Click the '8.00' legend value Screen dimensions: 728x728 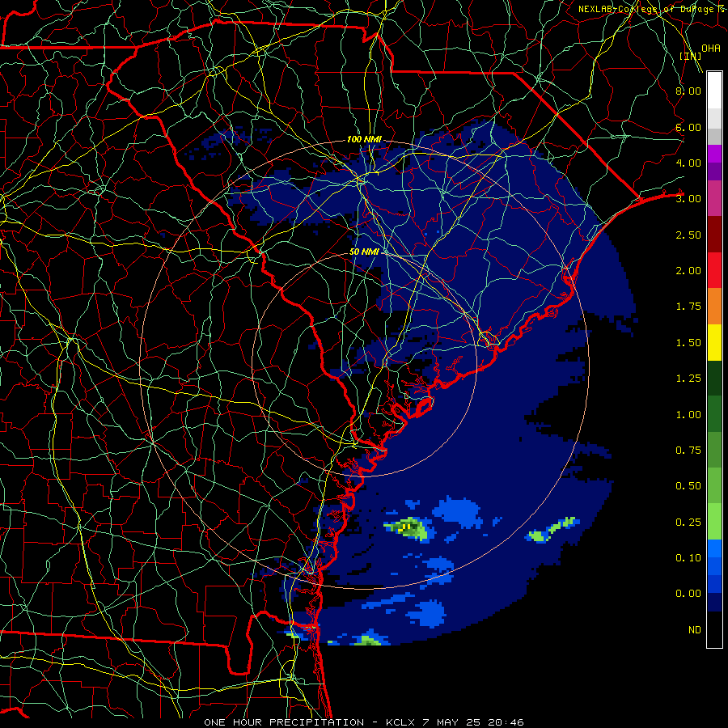click(x=688, y=91)
